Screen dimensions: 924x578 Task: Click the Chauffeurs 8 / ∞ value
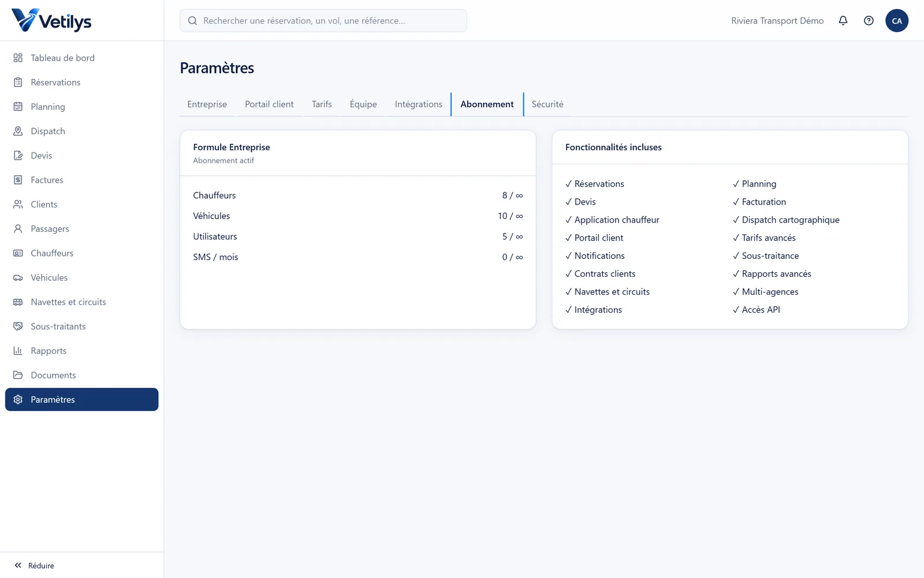[x=512, y=195]
